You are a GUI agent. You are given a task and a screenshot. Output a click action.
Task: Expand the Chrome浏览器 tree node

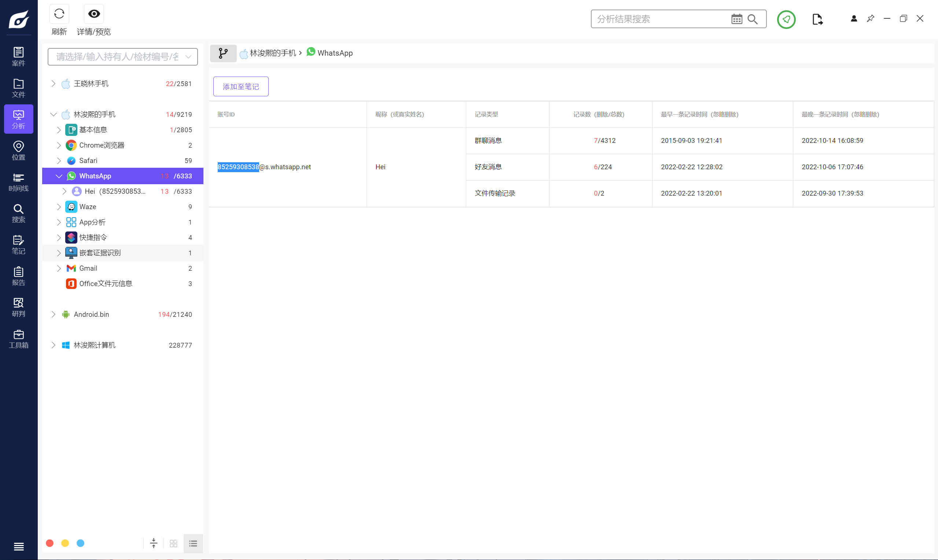[x=59, y=145]
